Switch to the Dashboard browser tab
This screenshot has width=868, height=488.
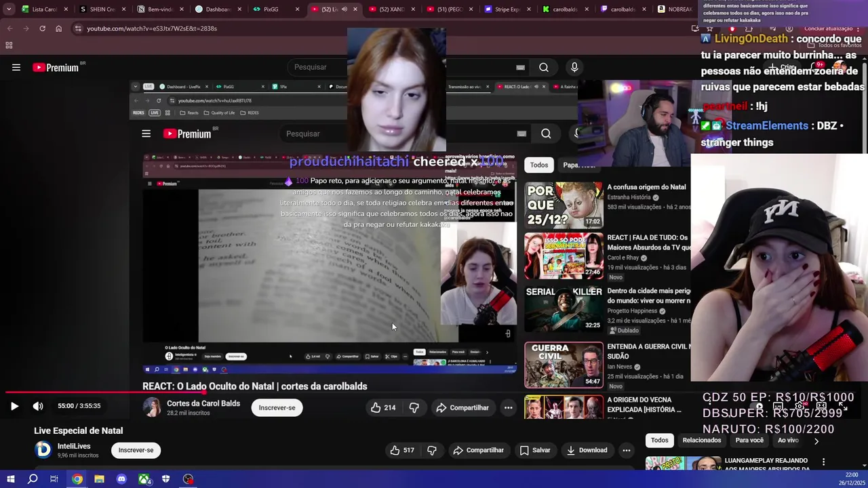pos(218,9)
